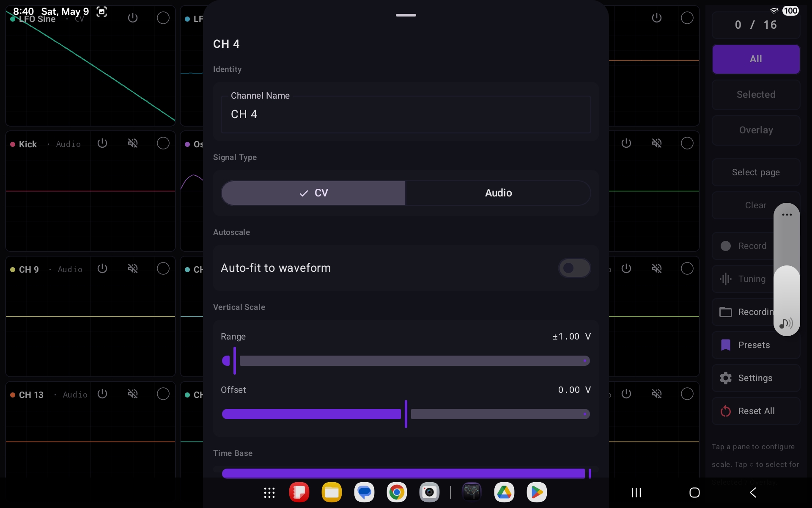Choose CV signal type
The image size is (812, 508).
pos(313,193)
